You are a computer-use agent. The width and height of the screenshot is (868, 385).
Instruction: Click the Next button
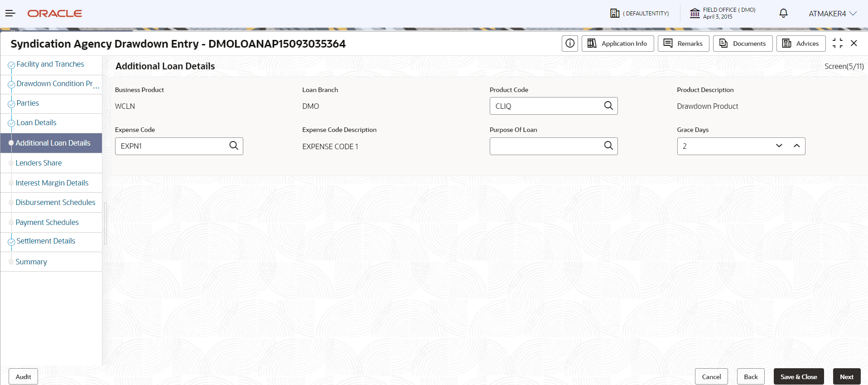(847, 376)
